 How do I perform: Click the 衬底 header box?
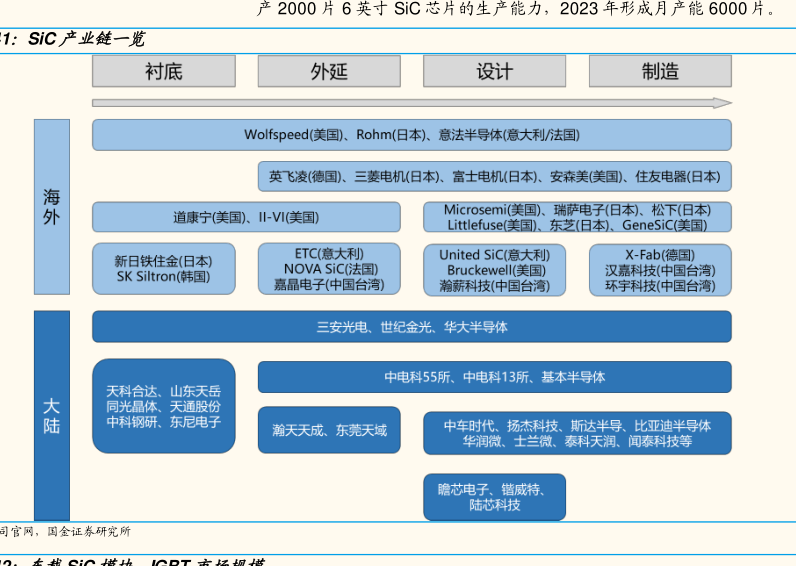click(x=163, y=72)
